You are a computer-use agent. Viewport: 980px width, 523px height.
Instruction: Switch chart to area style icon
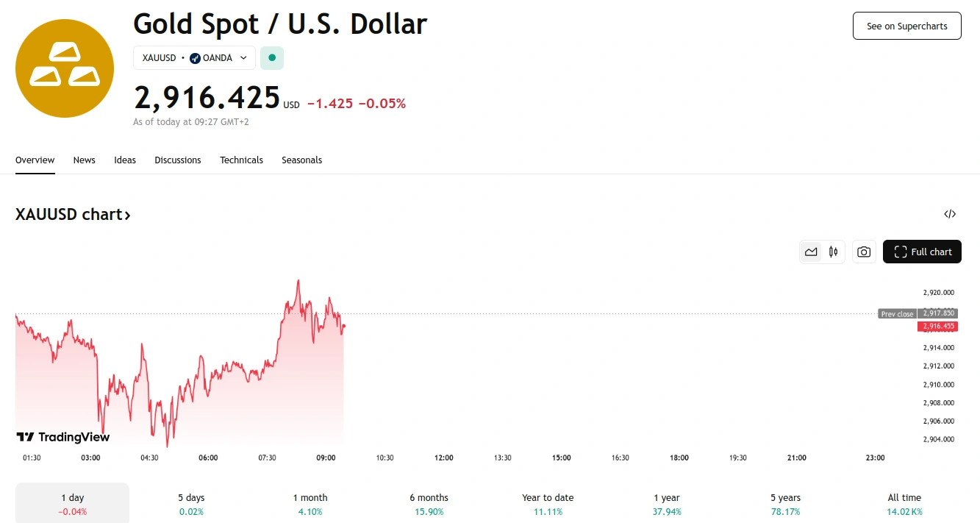click(x=811, y=252)
